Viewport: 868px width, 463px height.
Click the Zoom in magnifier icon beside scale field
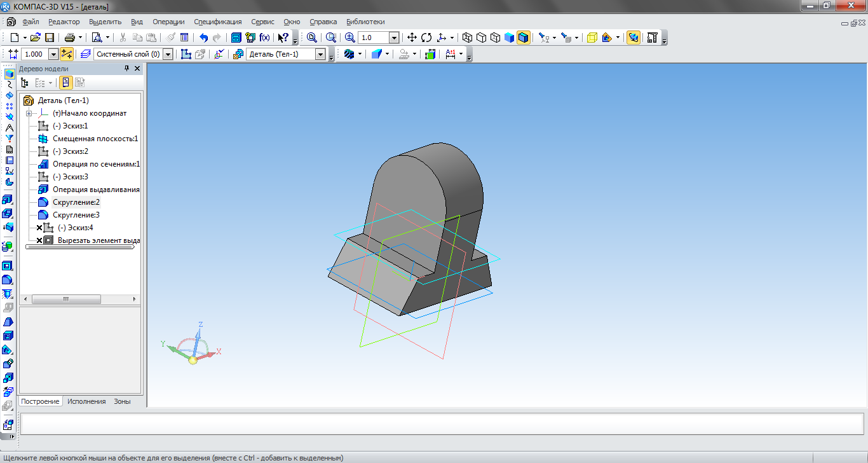coord(349,38)
